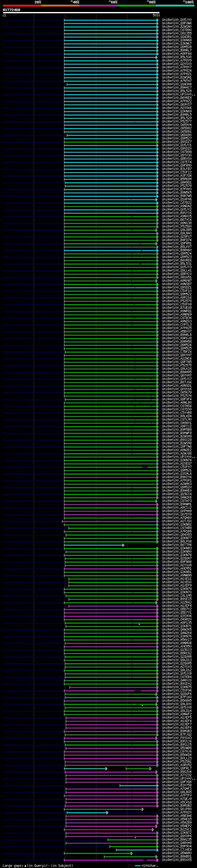Click the white query sequence bar
This screenshot has height=868, width=197.
tap(81, 12)
